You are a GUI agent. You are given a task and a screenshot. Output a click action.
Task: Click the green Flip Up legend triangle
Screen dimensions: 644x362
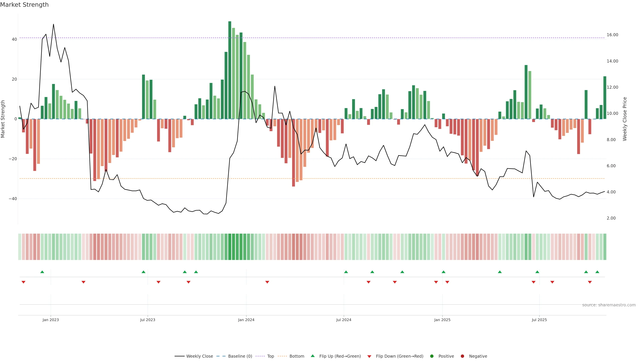[312, 356]
